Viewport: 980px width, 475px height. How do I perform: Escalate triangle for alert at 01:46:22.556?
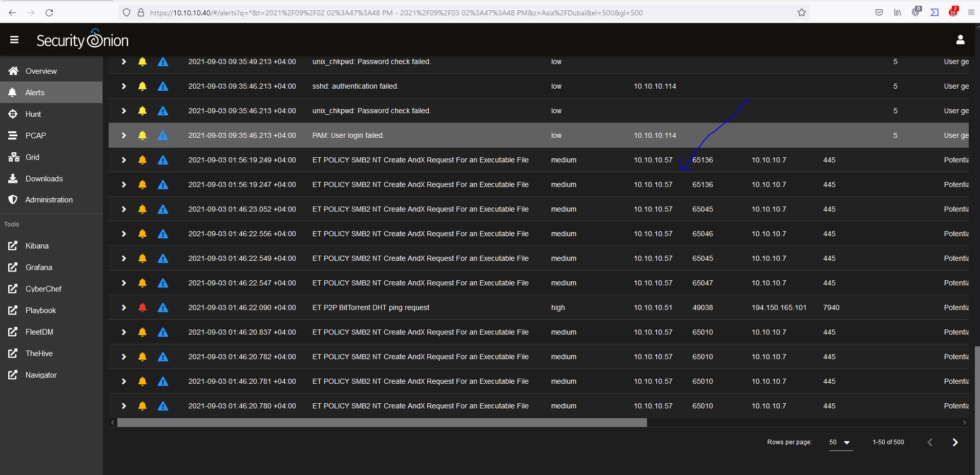[163, 234]
